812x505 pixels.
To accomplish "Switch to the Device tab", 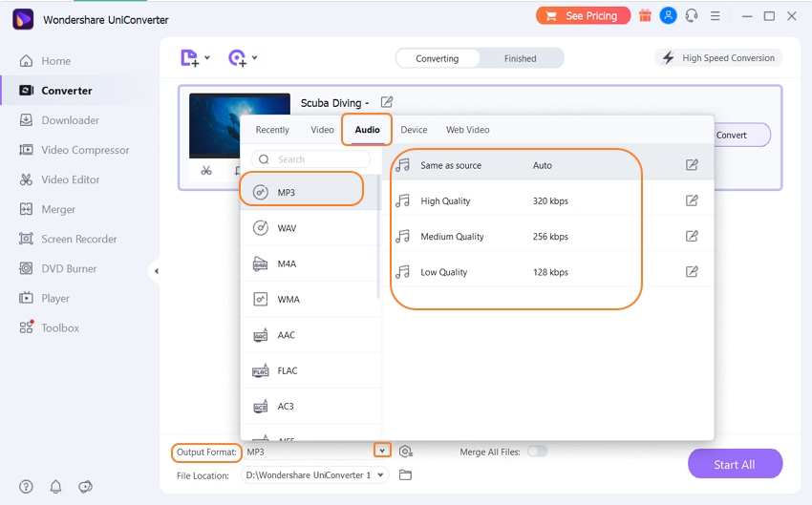I will [414, 130].
